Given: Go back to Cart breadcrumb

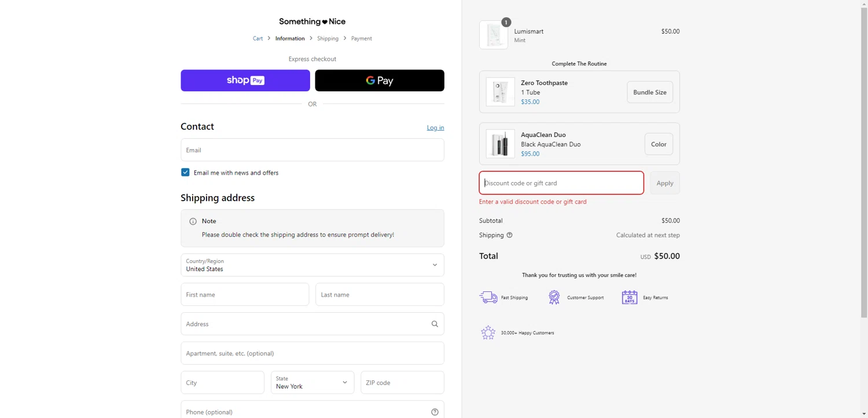Looking at the screenshot, I should [258, 39].
